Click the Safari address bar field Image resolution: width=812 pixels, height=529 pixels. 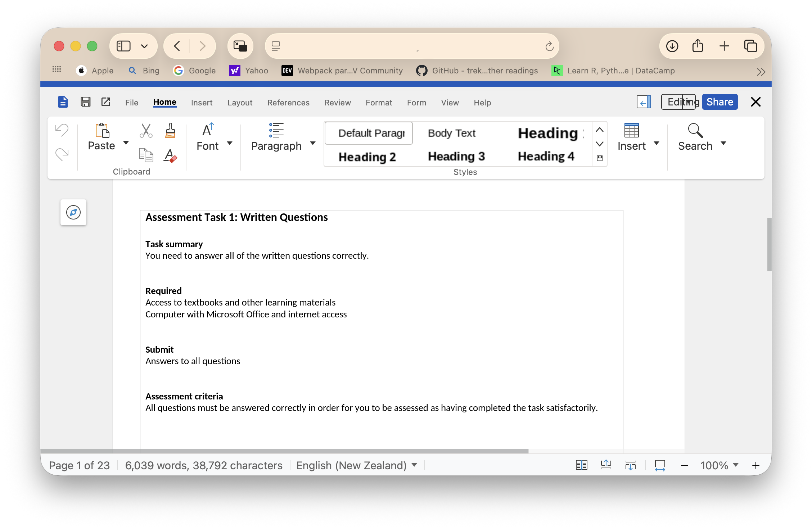click(410, 46)
